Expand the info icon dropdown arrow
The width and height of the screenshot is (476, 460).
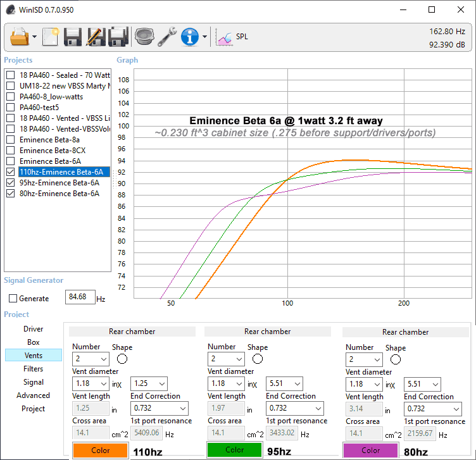(x=204, y=37)
